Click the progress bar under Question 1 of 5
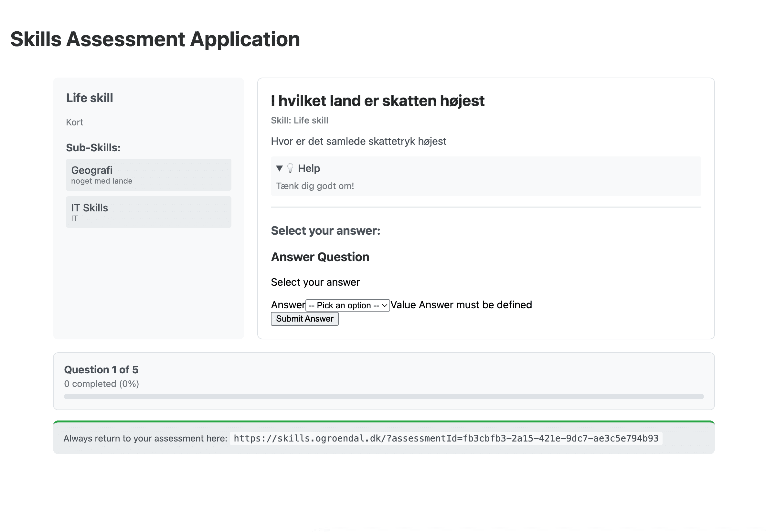Image resolution: width=766 pixels, height=532 pixels. pos(383,397)
